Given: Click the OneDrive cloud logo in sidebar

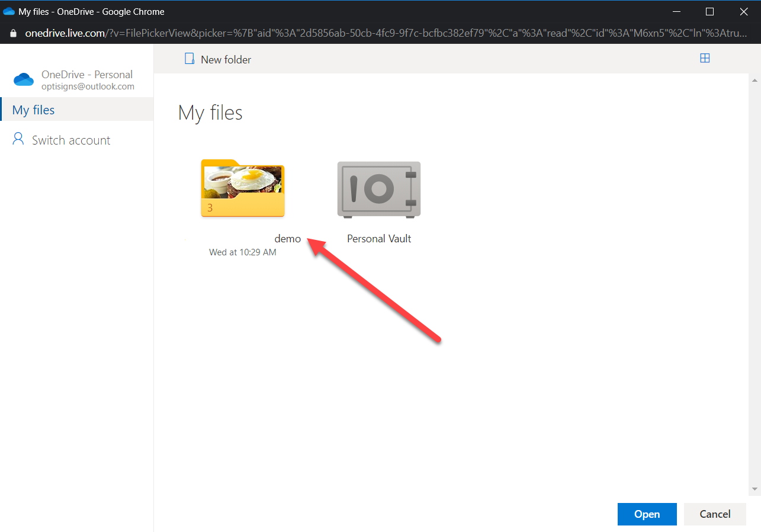Looking at the screenshot, I should tap(24, 79).
